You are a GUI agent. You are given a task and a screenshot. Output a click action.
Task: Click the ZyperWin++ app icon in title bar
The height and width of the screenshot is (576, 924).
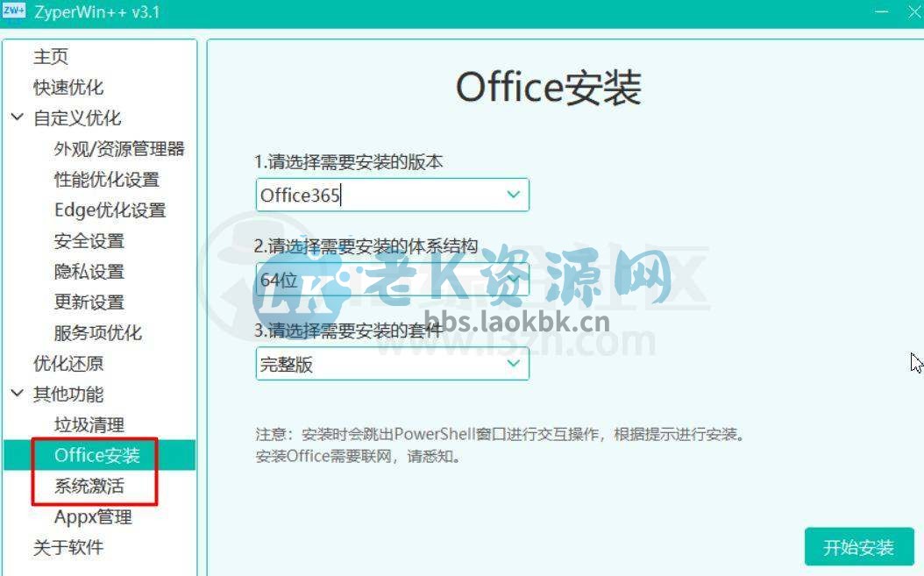13,10
